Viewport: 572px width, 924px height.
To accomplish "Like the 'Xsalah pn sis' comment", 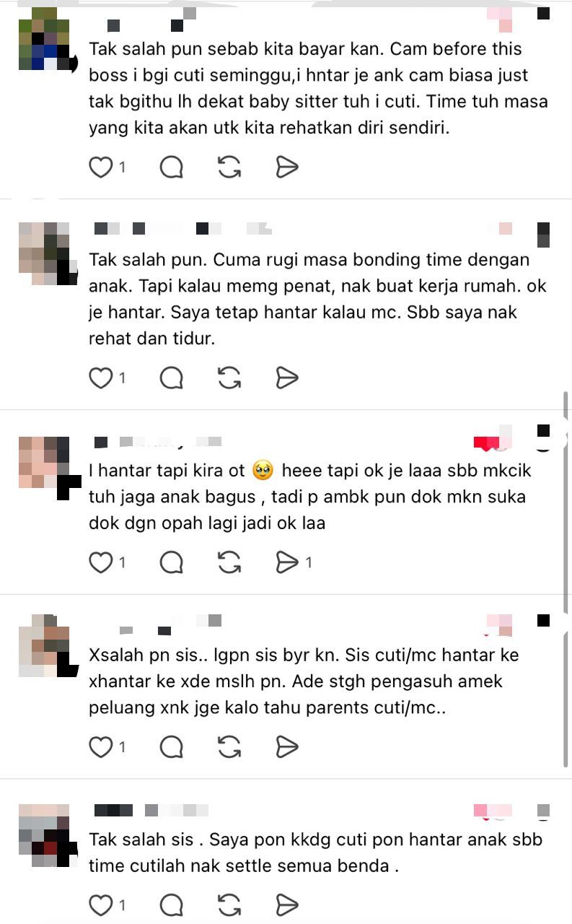I will click(101, 747).
